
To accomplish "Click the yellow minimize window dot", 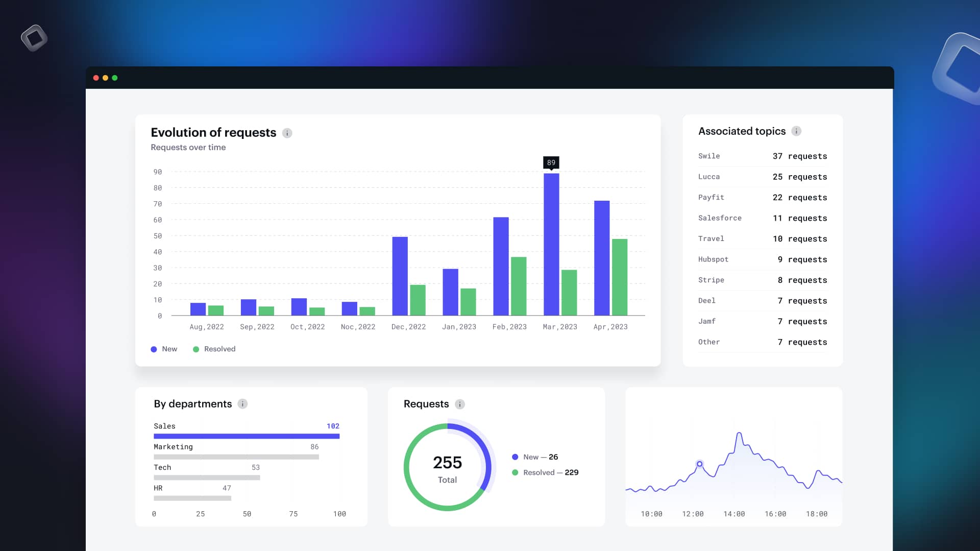I will (x=105, y=78).
